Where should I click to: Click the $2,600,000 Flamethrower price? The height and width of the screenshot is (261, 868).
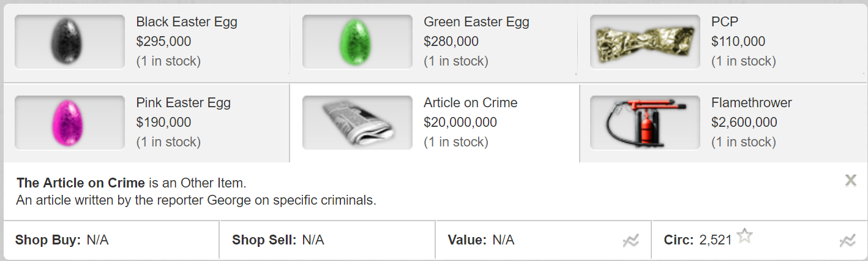coord(744,123)
